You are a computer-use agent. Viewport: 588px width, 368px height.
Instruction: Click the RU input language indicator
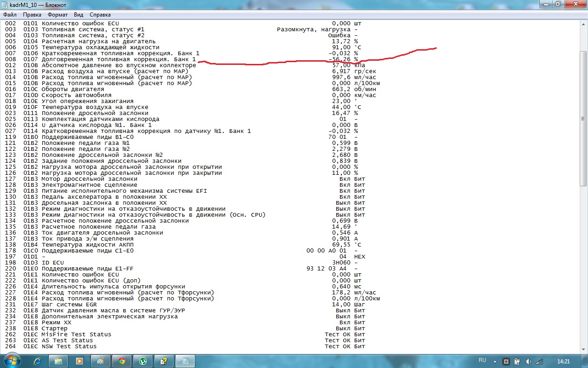(482, 361)
